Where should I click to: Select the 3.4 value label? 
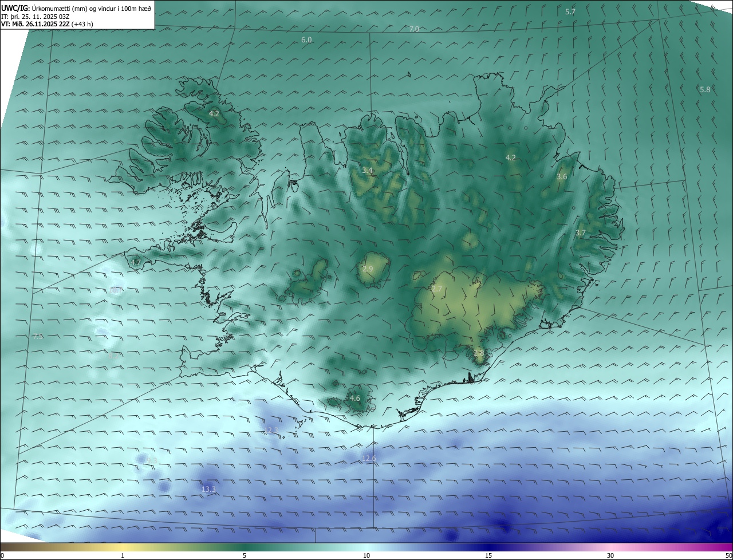point(367,171)
